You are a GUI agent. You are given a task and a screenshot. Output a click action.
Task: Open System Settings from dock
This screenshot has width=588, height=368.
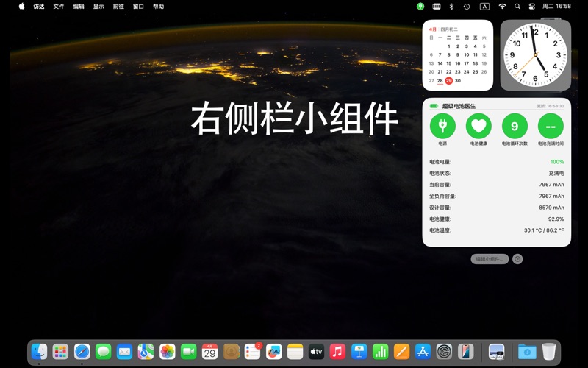coord(445,352)
